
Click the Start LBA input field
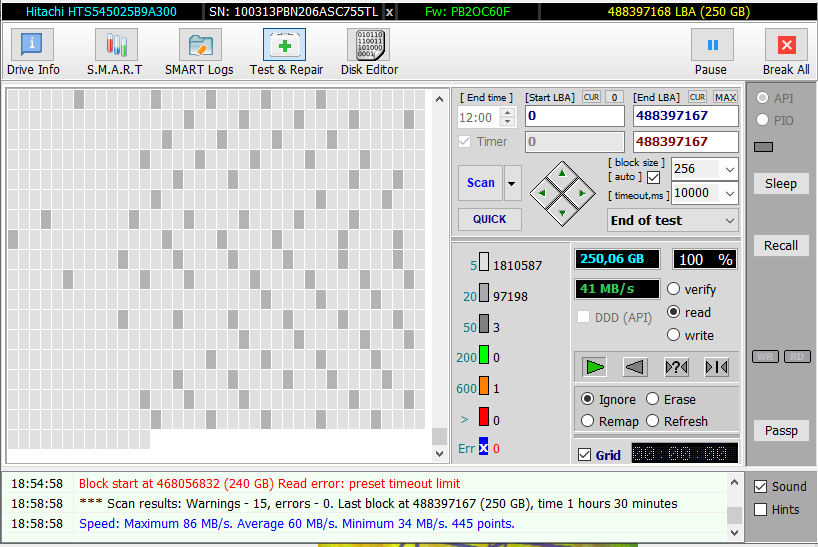point(574,117)
